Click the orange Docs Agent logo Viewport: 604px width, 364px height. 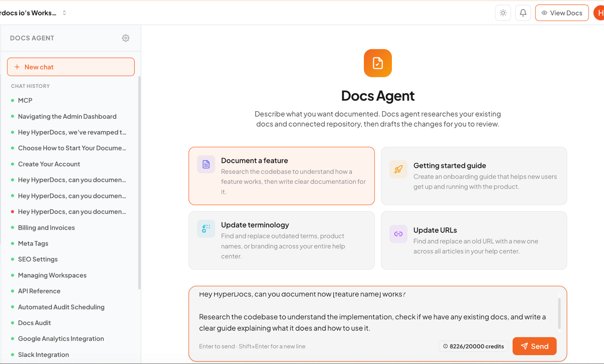[377, 63]
